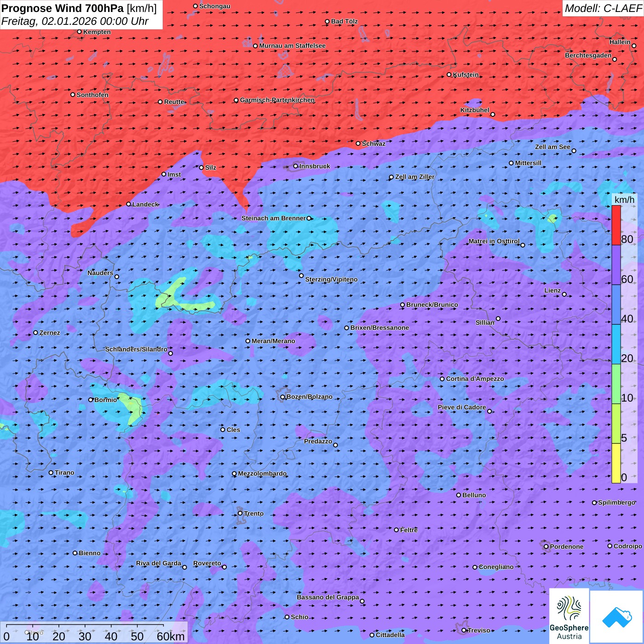Click the Pieve di Cadore label
Viewport: 644px width, 644px height.
pyautogui.click(x=461, y=407)
